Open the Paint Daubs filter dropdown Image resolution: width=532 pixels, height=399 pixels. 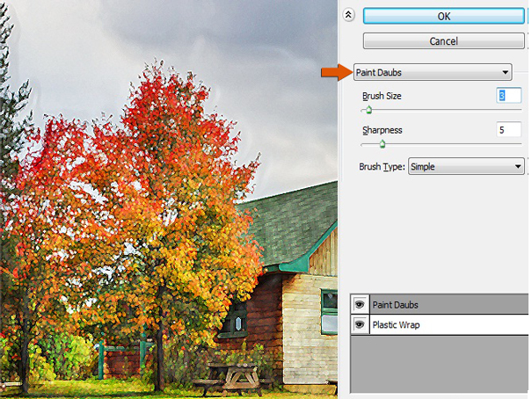pos(433,72)
